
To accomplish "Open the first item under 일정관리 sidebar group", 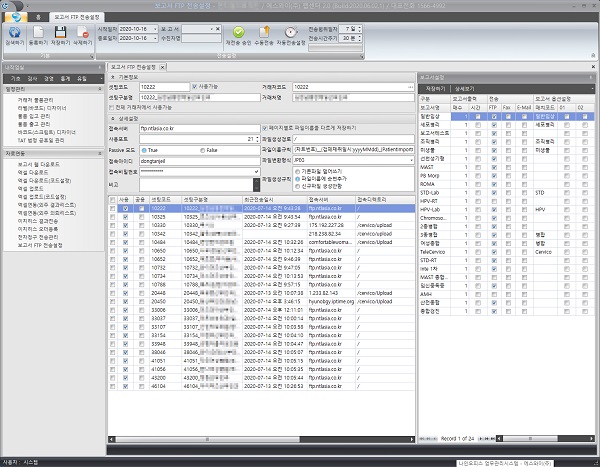I will pyautogui.click(x=36, y=100).
